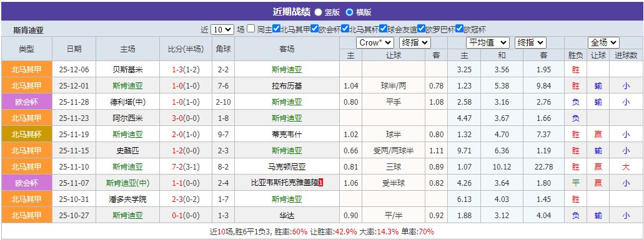
Task: Click the 受两/两球半 handicap value
Action: (394, 151)
